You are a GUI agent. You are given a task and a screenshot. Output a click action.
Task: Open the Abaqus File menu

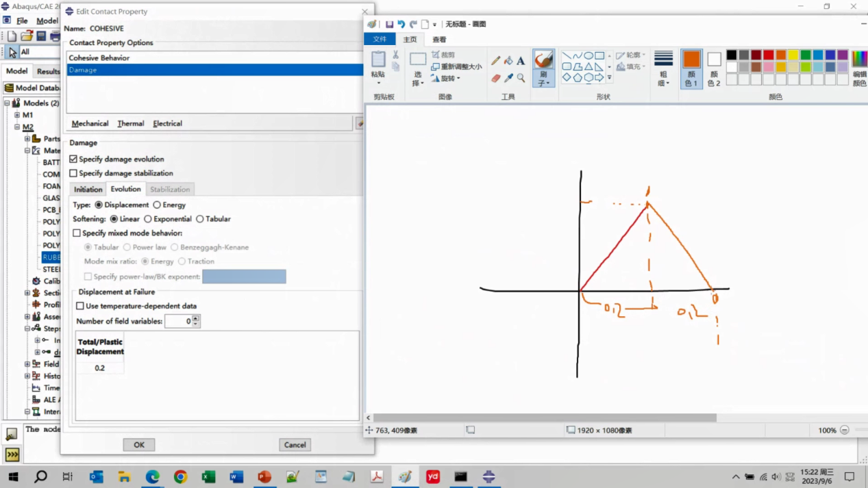(x=22, y=21)
